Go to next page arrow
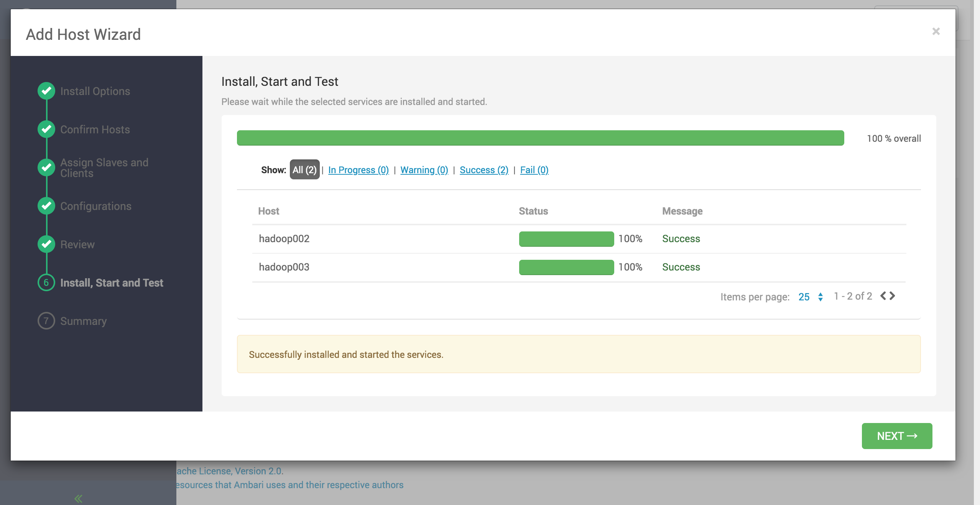Screen dimensions: 980x505 (x=893, y=296)
